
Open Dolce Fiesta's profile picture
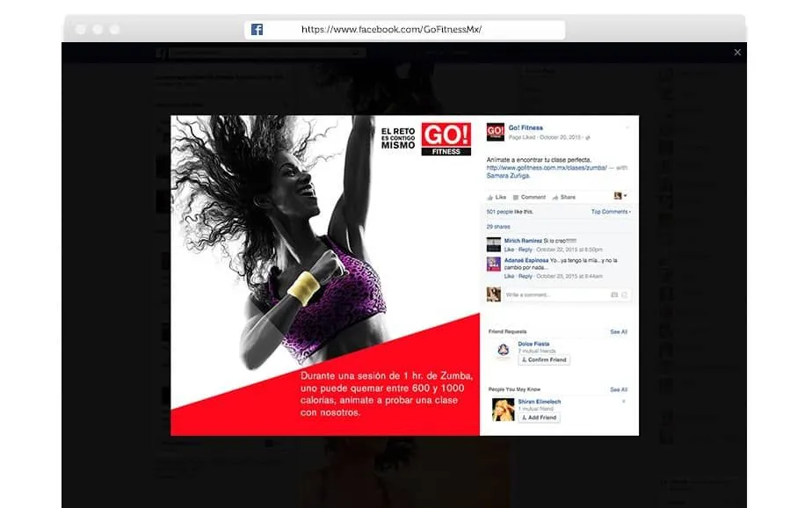(x=503, y=351)
